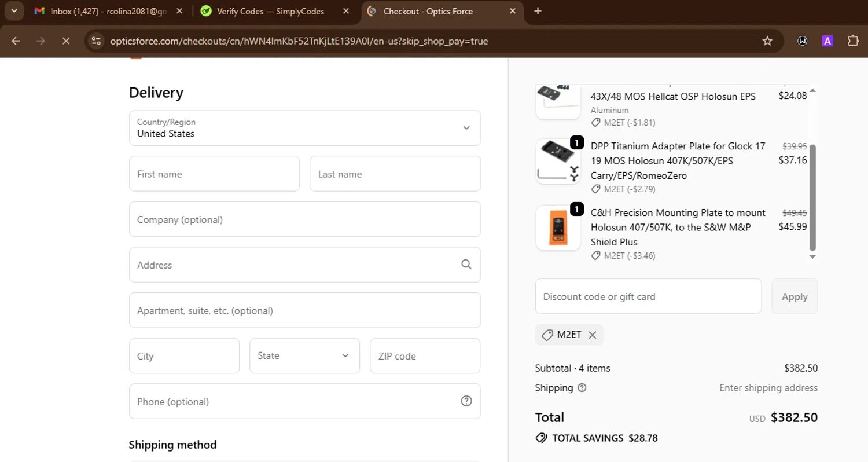Viewport: 868px width, 462px height.
Task: Click 'Subtotal · 4 items' text
Action: (573, 368)
